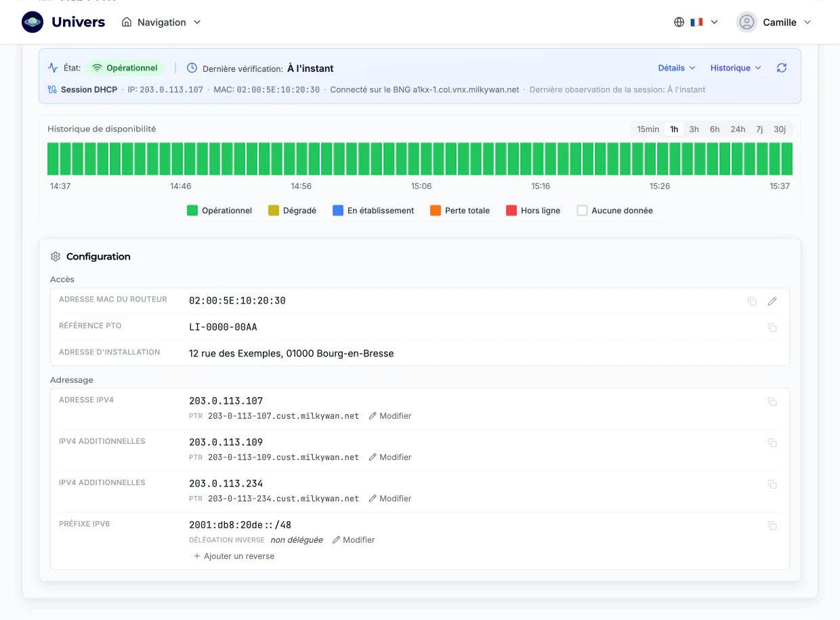Open the Navigation menu
This screenshot has width=840, height=620.
point(161,22)
